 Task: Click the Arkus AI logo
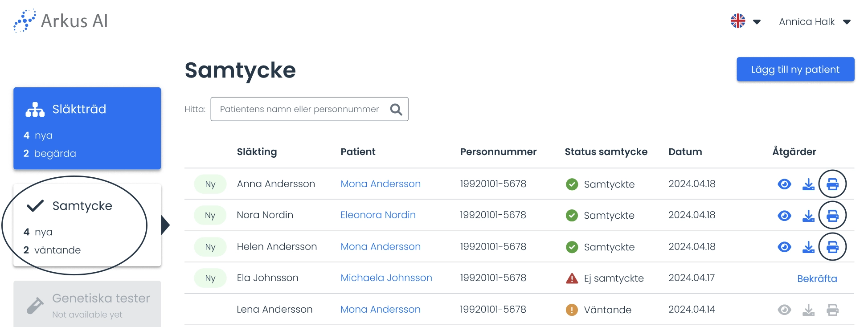click(x=61, y=21)
